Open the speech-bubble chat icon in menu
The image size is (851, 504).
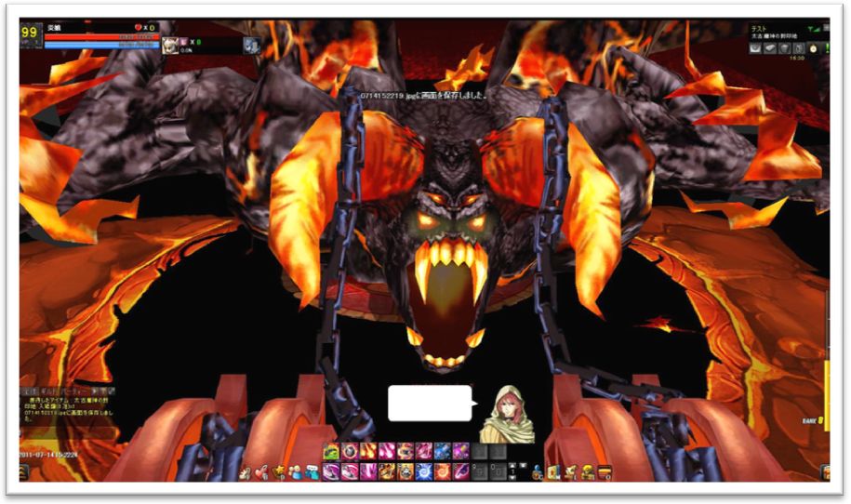[x=312, y=472]
